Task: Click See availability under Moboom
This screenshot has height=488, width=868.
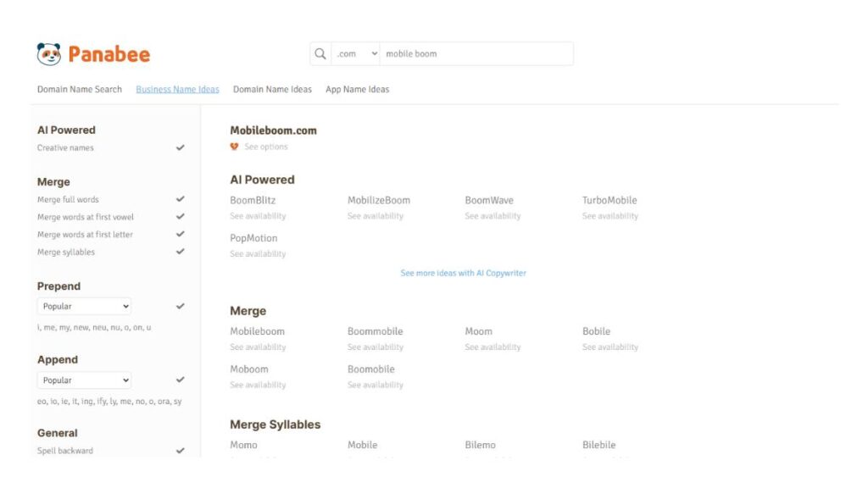Action: point(258,385)
